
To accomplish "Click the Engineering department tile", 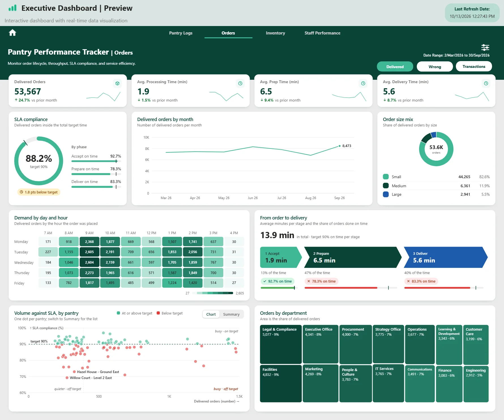I will 476,384.
